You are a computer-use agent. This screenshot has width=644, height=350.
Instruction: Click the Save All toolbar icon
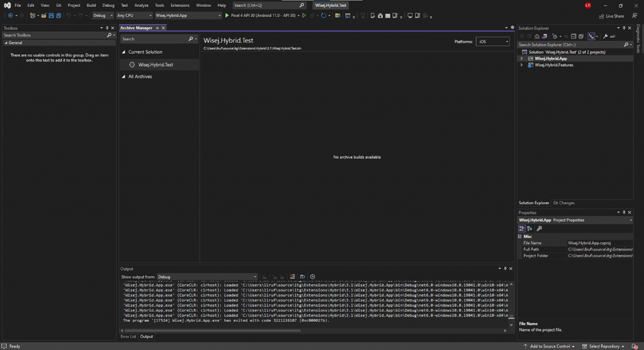tap(58, 16)
